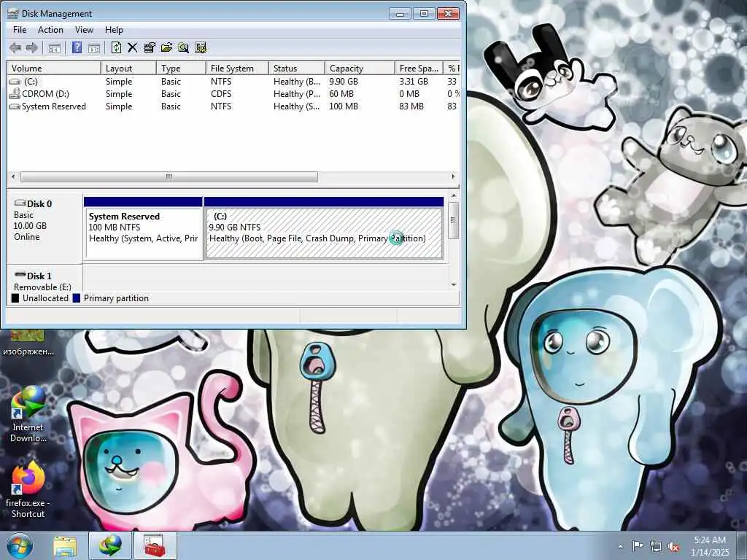
Task: Select the "System Reserved" volume name in list
Action: [x=54, y=106]
